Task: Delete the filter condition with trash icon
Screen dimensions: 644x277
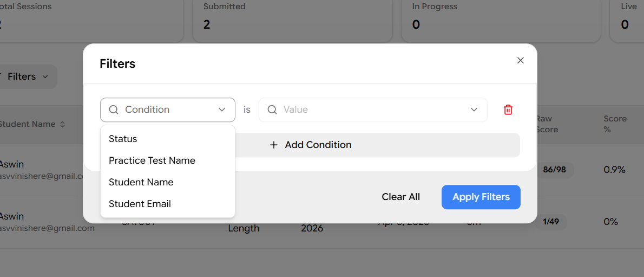Action: [508, 109]
